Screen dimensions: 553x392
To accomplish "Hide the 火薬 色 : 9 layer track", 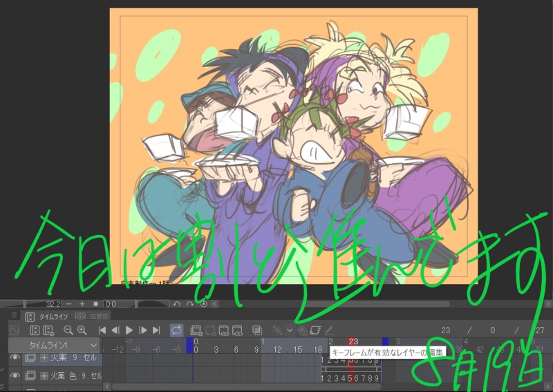I will pos(15,375).
